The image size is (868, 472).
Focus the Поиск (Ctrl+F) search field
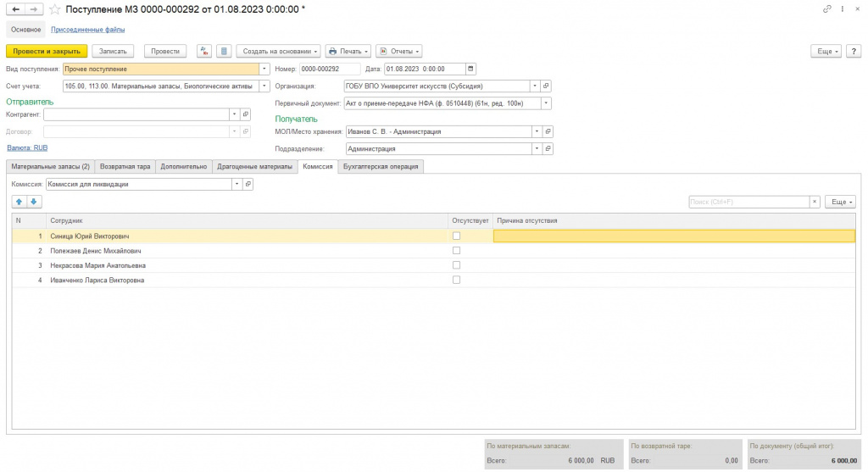[x=749, y=202]
